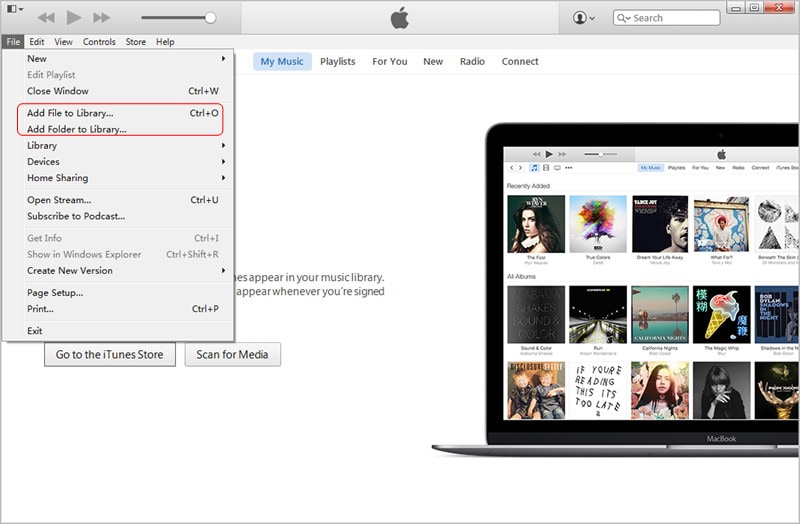The image size is (800, 524).
Task: Choose Subscribe to Podcast…
Action: coord(123,216)
